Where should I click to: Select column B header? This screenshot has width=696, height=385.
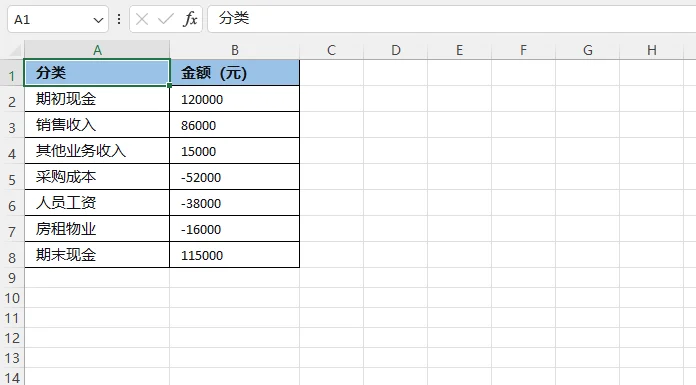point(235,50)
